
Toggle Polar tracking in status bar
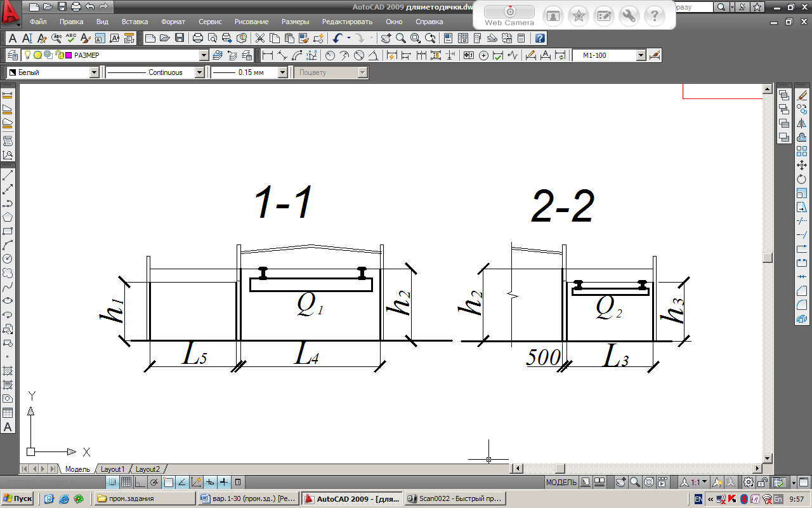tap(154, 482)
